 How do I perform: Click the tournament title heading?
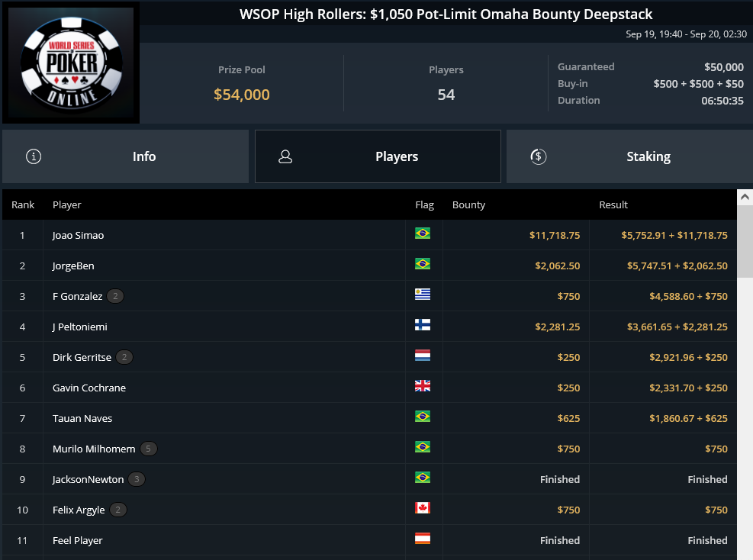point(446,14)
